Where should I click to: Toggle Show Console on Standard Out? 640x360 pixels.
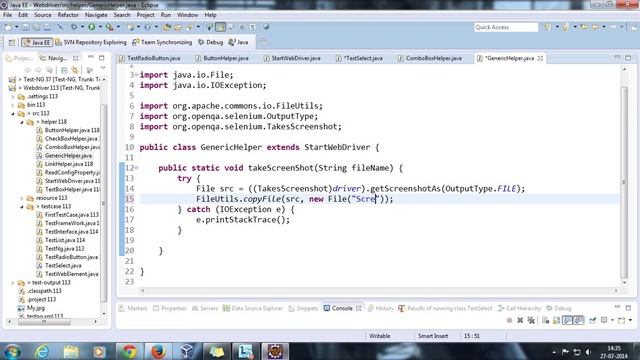tap(567, 320)
